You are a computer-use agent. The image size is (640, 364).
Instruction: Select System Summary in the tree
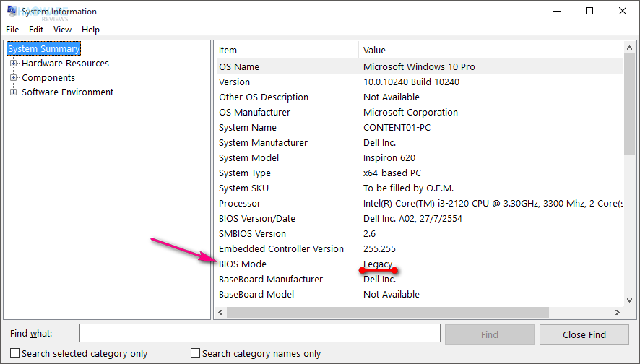pos(43,49)
